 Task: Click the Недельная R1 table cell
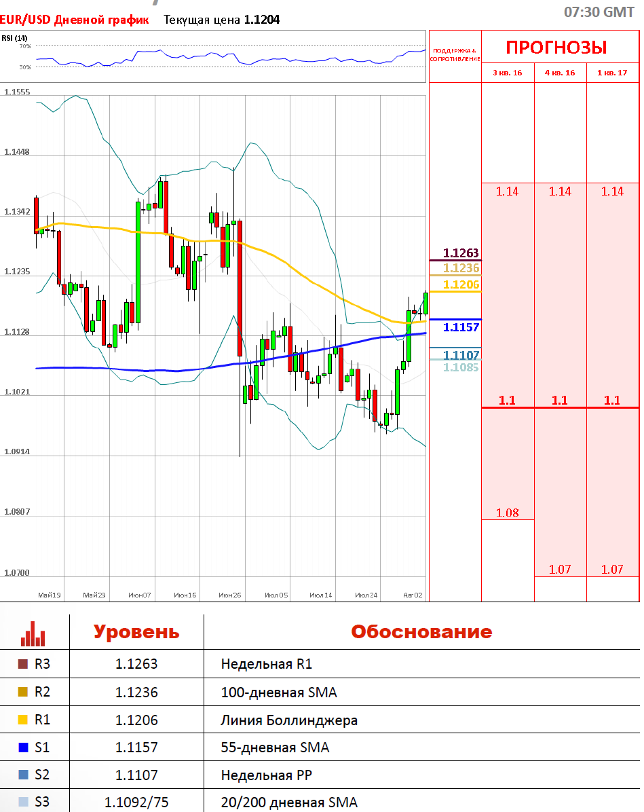pos(267,664)
